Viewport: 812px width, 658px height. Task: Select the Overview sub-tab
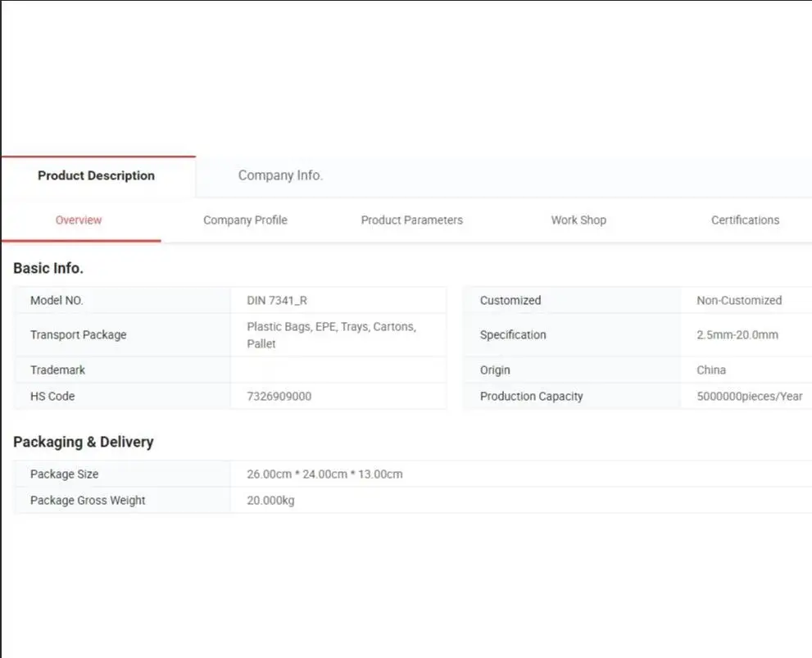pyautogui.click(x=79, y=220)
